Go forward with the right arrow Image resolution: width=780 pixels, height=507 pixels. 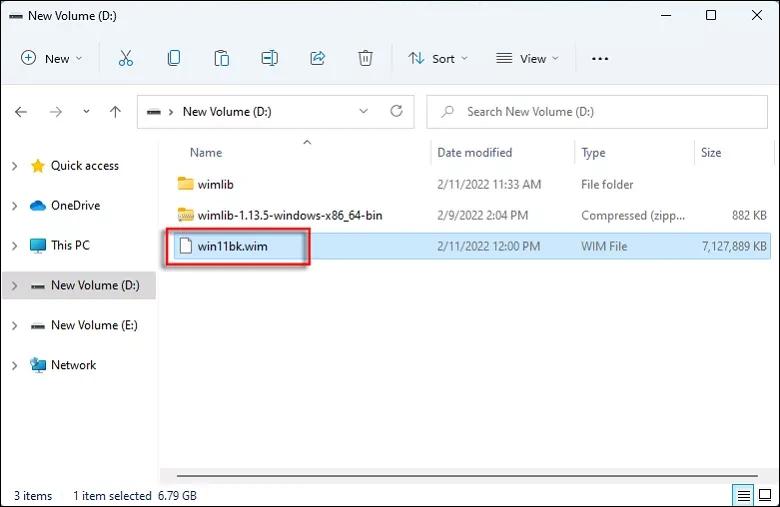56,112
